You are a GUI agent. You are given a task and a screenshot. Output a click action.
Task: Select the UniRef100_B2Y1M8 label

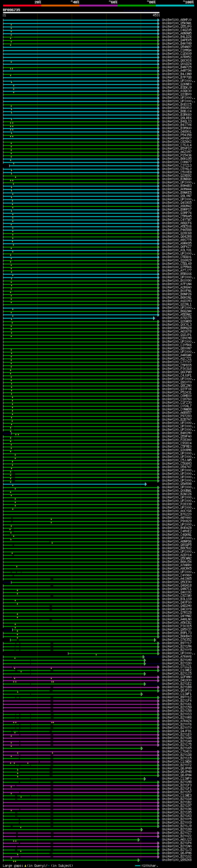tap(176, 782)
